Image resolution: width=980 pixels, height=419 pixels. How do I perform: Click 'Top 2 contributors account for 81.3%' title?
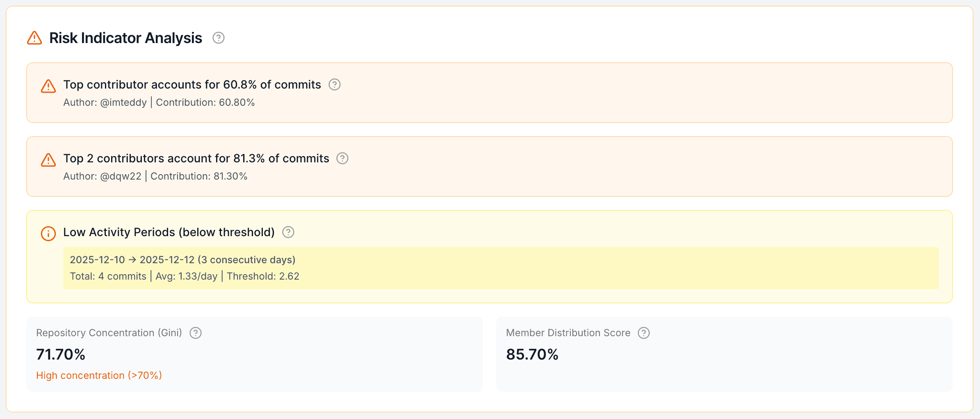[196, 158]
